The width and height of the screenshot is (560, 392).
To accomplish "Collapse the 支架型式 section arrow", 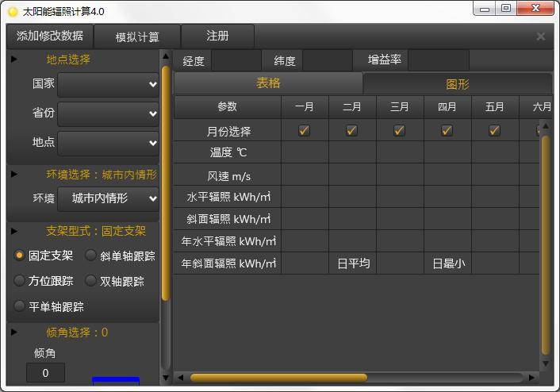I will point(14,231).
